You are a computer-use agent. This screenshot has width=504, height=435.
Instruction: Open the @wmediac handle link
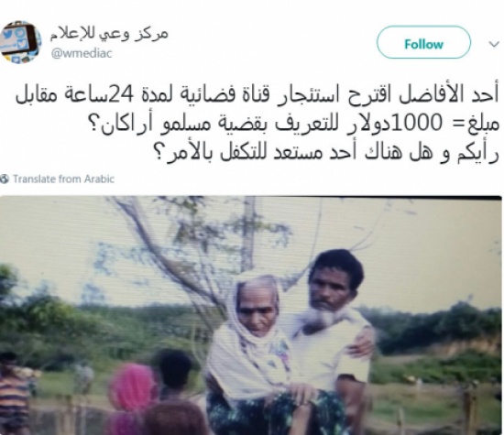click(x=82, y=53)
